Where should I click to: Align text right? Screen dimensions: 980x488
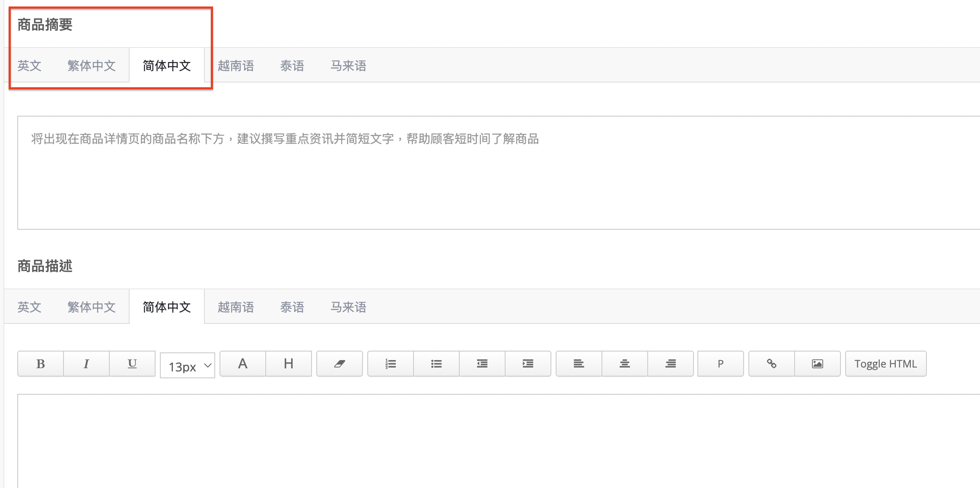pos(671,364)
